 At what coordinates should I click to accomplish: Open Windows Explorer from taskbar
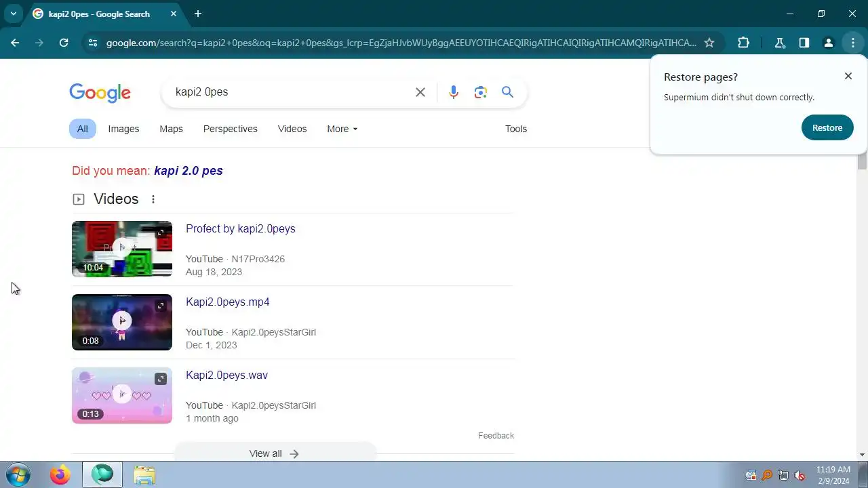point(144,475)
